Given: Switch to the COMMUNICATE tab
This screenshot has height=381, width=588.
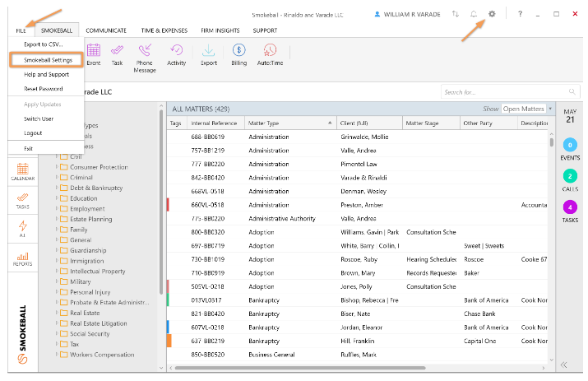Looking at the screenshot, I should click(106, 30).
